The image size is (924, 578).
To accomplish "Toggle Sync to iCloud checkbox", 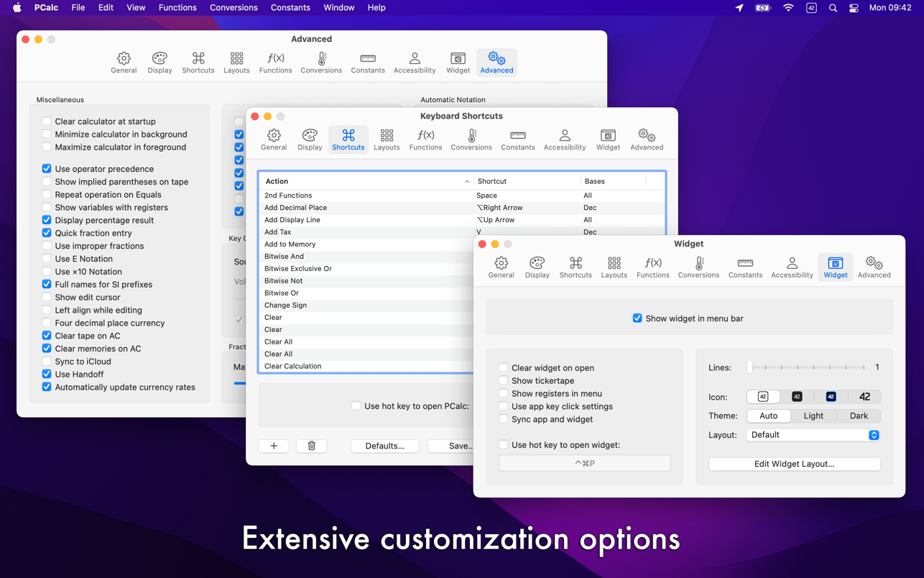I will 47,362.
